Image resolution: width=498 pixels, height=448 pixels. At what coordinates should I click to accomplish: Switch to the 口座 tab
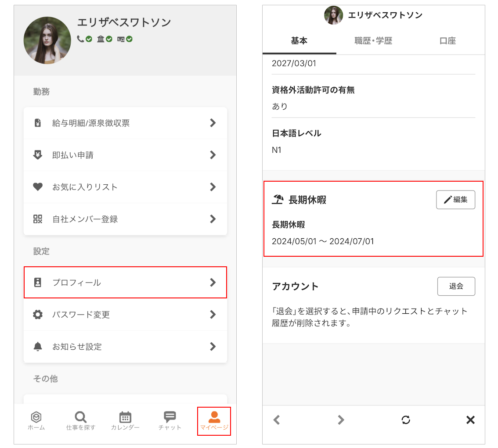(x=448, y=41)
